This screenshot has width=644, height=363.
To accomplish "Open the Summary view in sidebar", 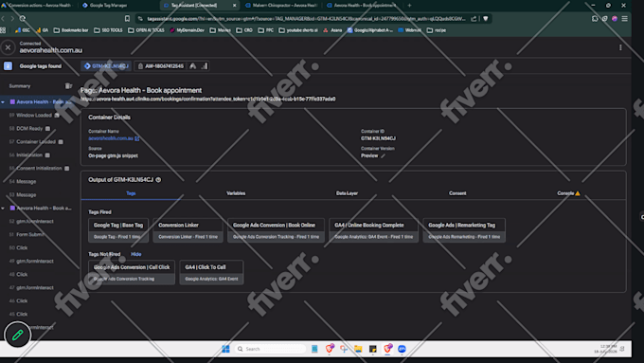I will point(20,86).
